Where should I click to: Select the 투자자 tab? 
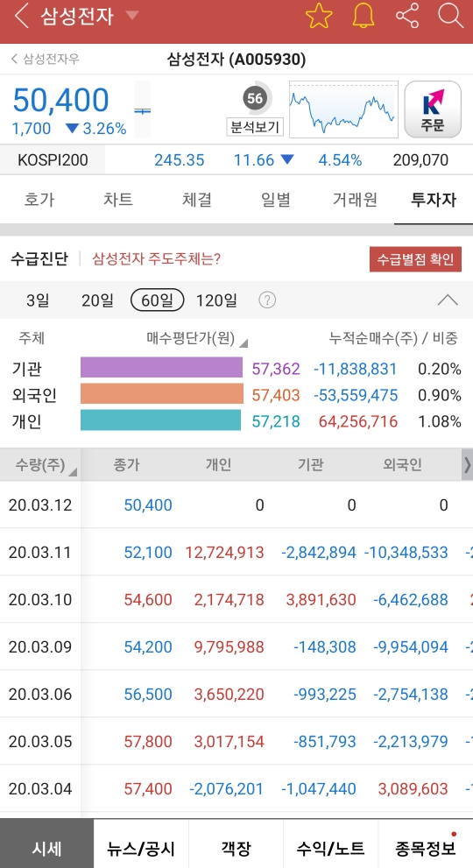click(x=434, y=200)
